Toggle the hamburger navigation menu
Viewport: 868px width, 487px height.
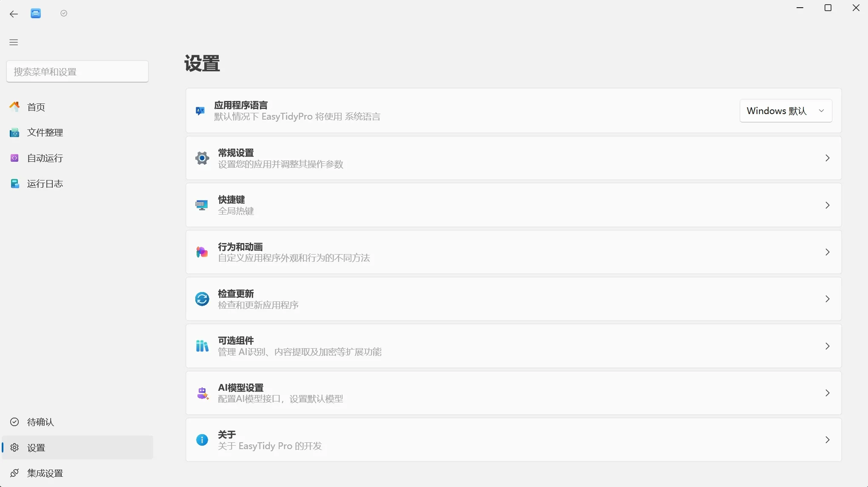tap(14, 42)
